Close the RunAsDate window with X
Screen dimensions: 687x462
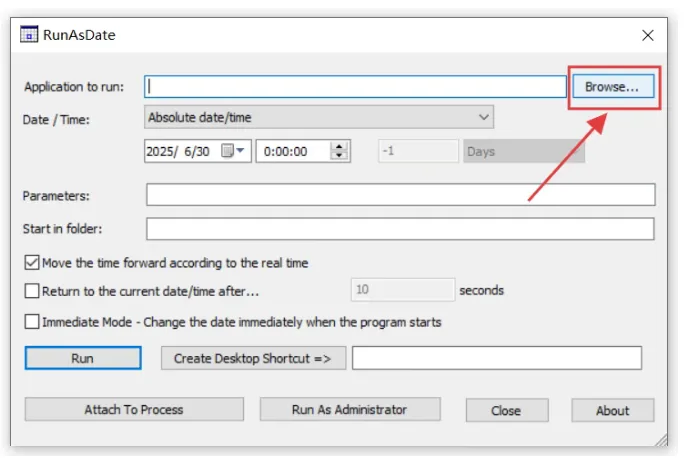pos(648,36)
